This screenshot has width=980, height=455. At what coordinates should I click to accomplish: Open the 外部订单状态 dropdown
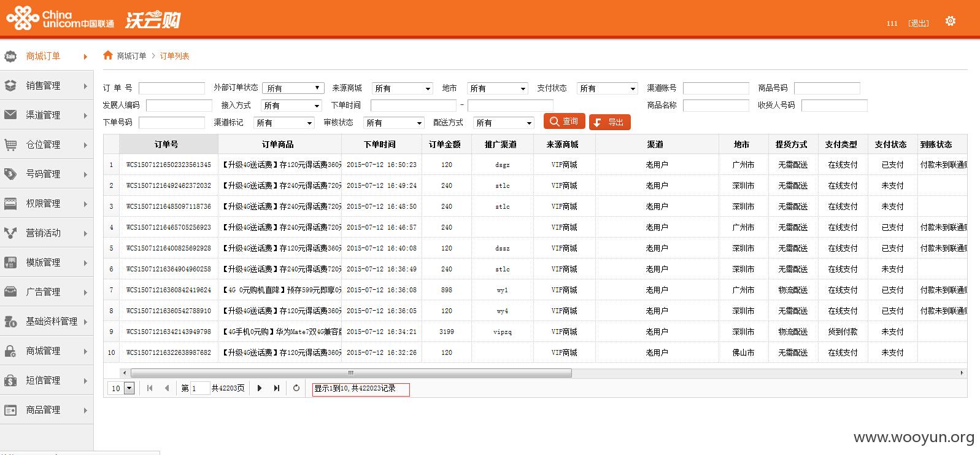293,88
